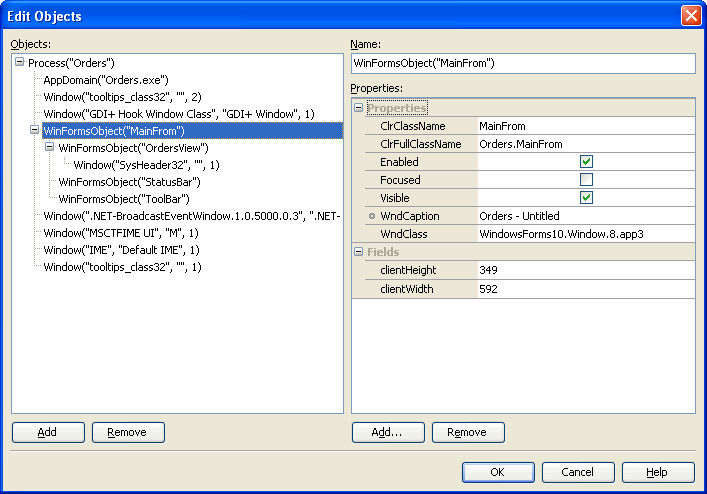
Task: Select AppDomain("Orders.exe") in the tree
Action: (106, 80)
